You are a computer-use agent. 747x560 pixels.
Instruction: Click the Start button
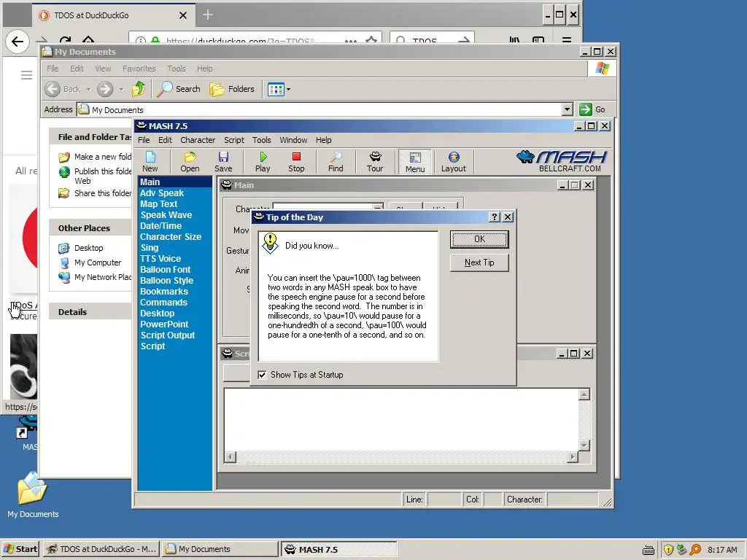tap(20, 549)
